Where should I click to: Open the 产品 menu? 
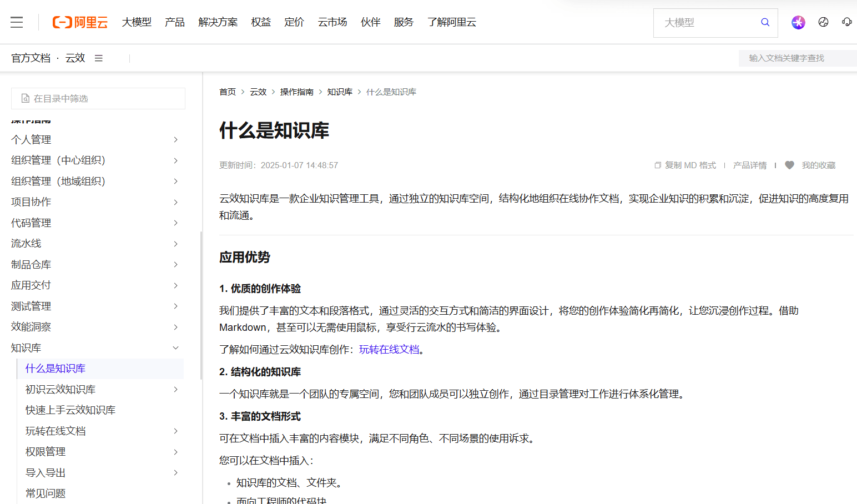click(174, 22)
